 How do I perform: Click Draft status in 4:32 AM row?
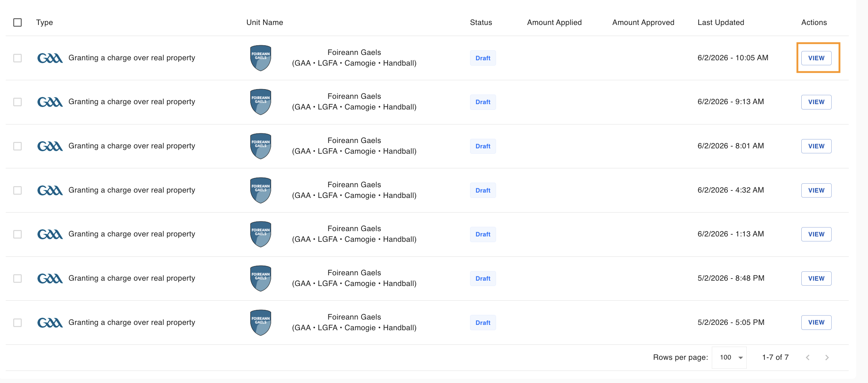point(483,190)
